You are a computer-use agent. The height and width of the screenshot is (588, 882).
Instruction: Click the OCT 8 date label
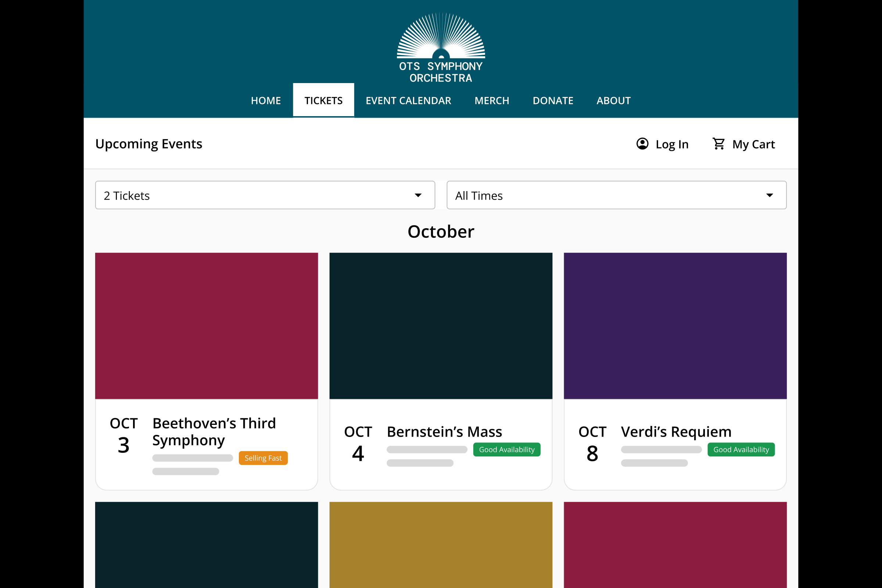click(x=592, y=444)
